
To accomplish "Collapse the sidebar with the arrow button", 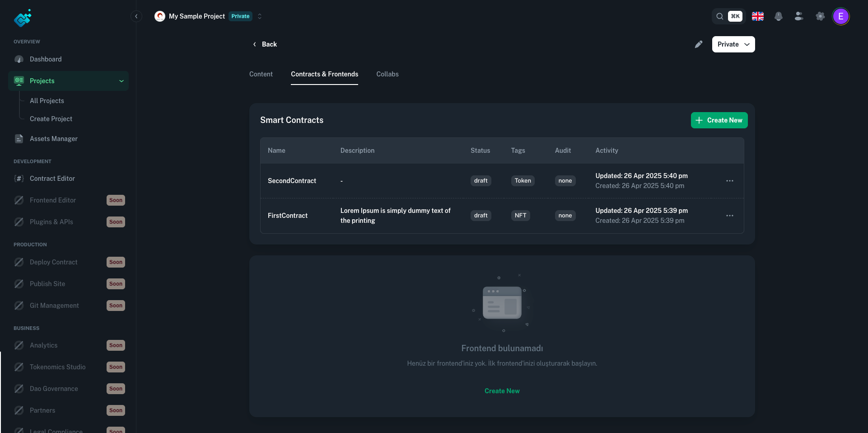I will 136,16.
